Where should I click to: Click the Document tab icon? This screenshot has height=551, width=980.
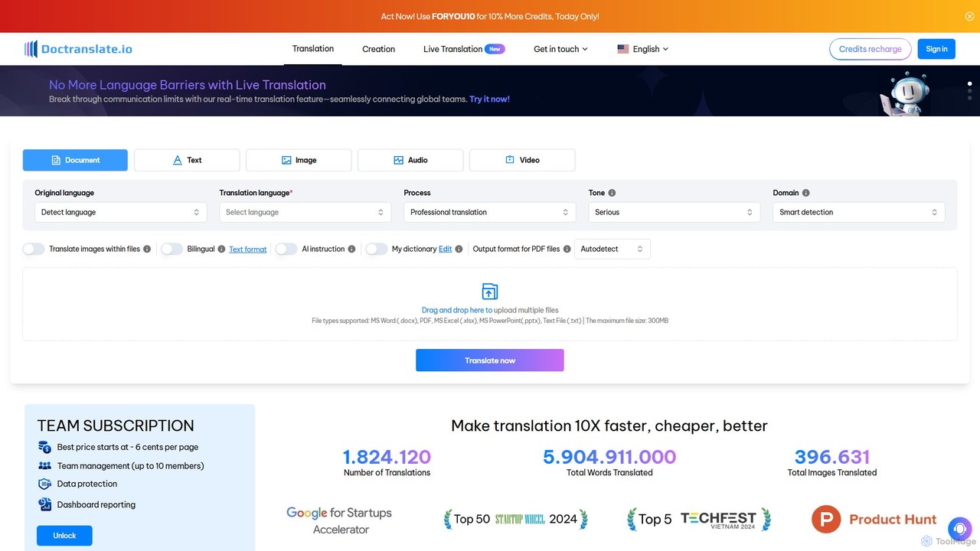[x=56, y=160]
